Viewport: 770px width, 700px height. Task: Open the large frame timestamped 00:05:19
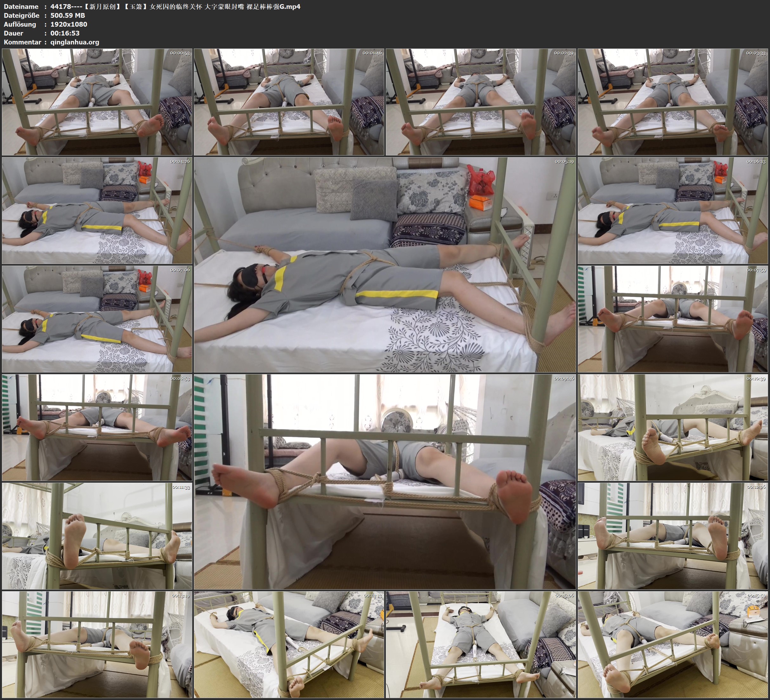tap(385, 265)
